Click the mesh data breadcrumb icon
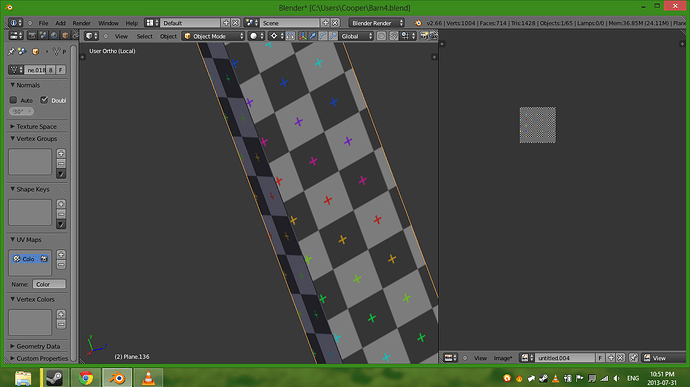 (56, 52)
